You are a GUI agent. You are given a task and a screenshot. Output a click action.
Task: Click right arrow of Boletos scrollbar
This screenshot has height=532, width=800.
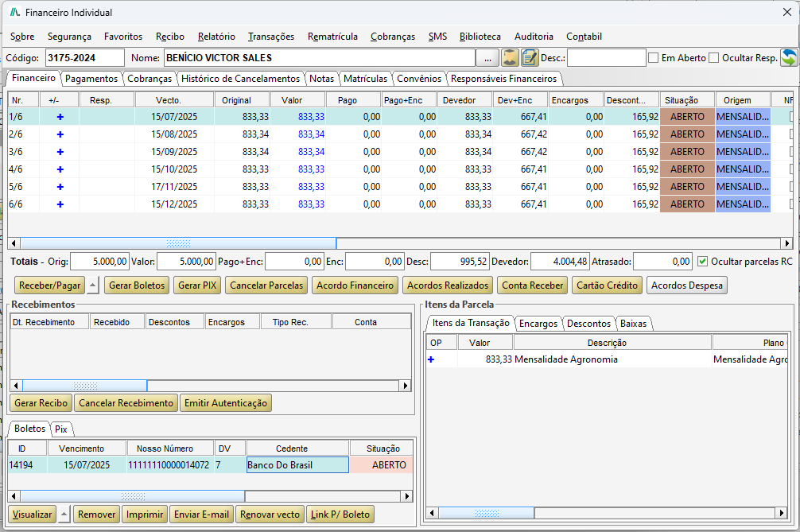click(x=406, y=495)
